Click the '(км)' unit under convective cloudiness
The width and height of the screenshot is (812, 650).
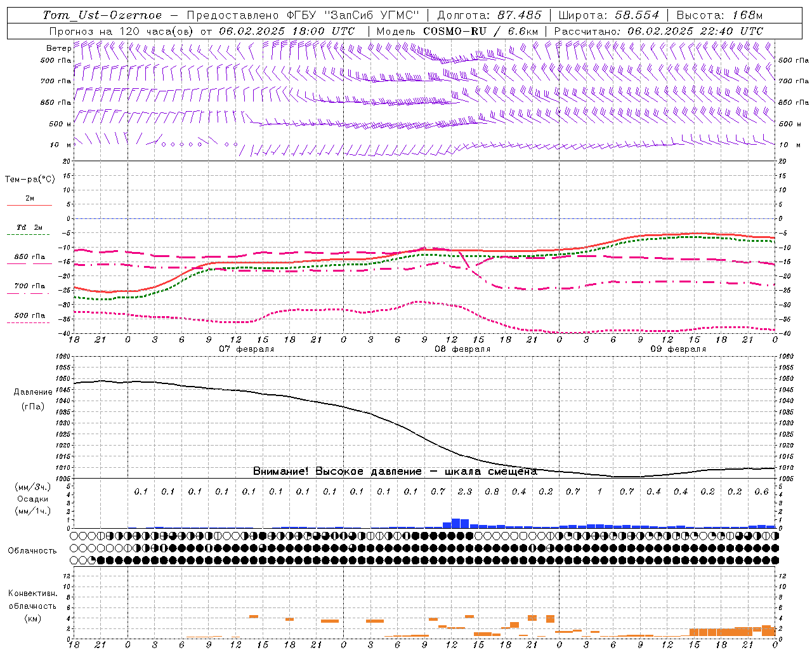(x=32, y=618)
